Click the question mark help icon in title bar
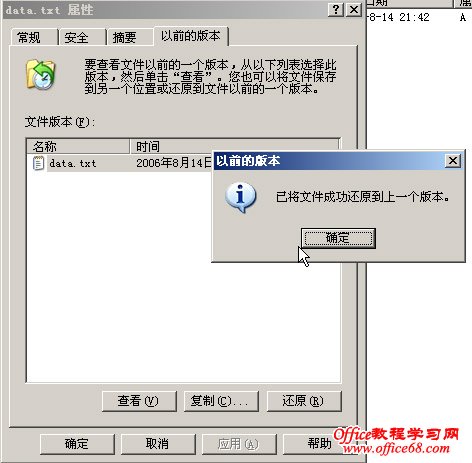The height and width of the screenshot is (463, 472). coord(336,9)
